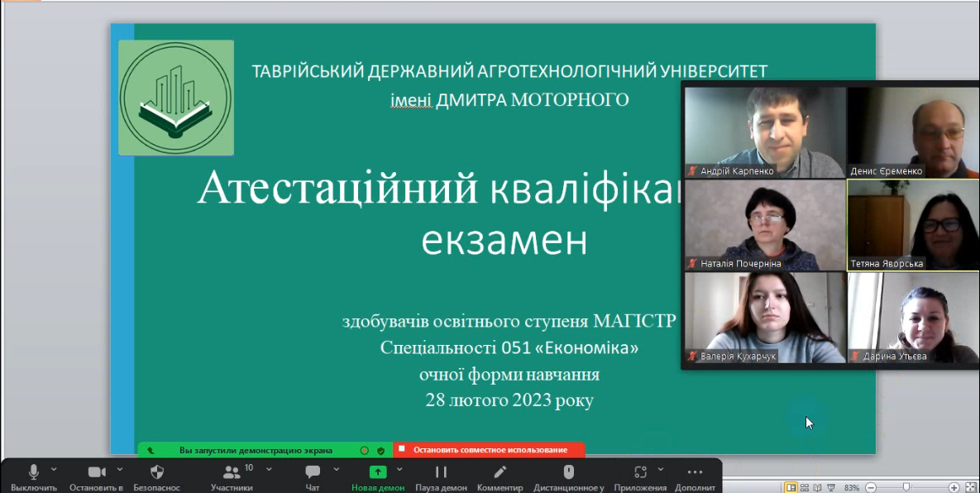Image resolution: width=980 pixels, height=493 pixels.
Task: Open Дополнительно three-dots menu
Action: 695,477
